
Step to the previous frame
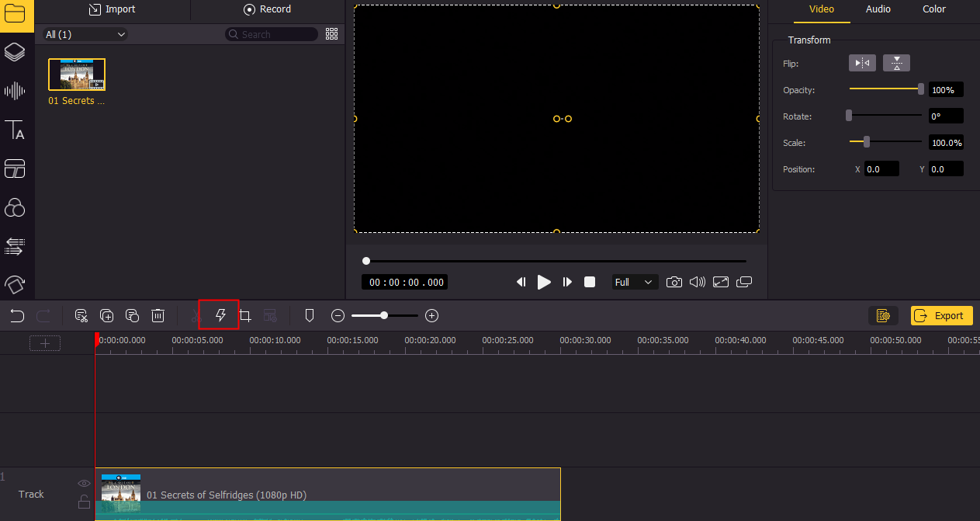click(521, 282)
